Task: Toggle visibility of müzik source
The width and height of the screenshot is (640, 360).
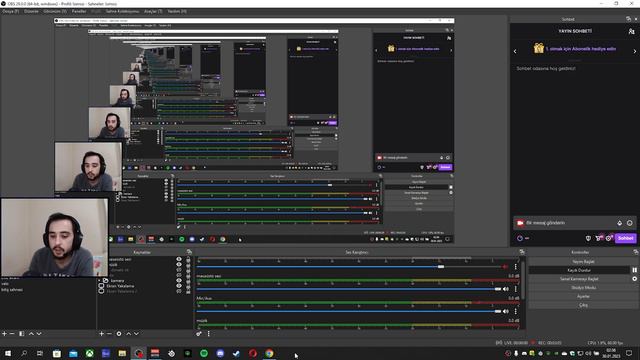Action: coord(179,264)
